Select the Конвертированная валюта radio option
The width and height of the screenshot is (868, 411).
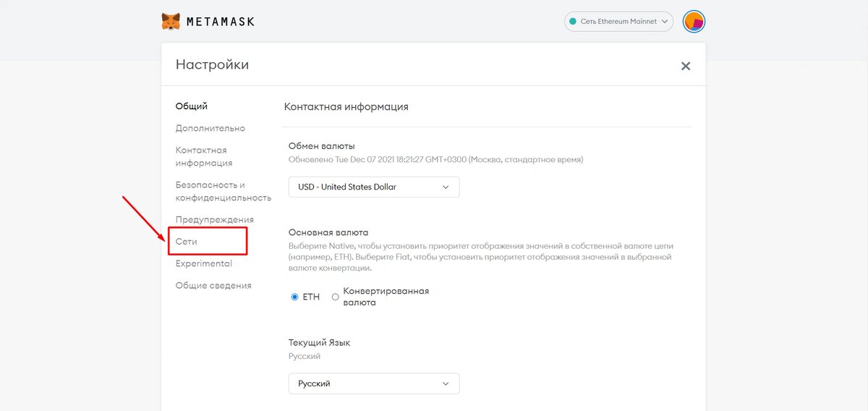point(335,297)
